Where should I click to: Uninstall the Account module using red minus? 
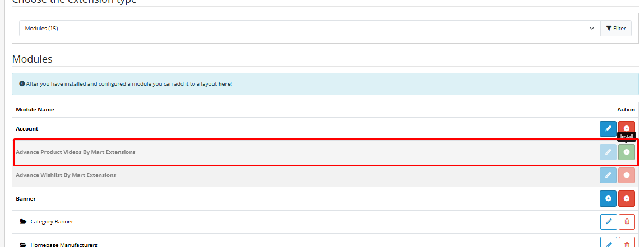[627, 129]
